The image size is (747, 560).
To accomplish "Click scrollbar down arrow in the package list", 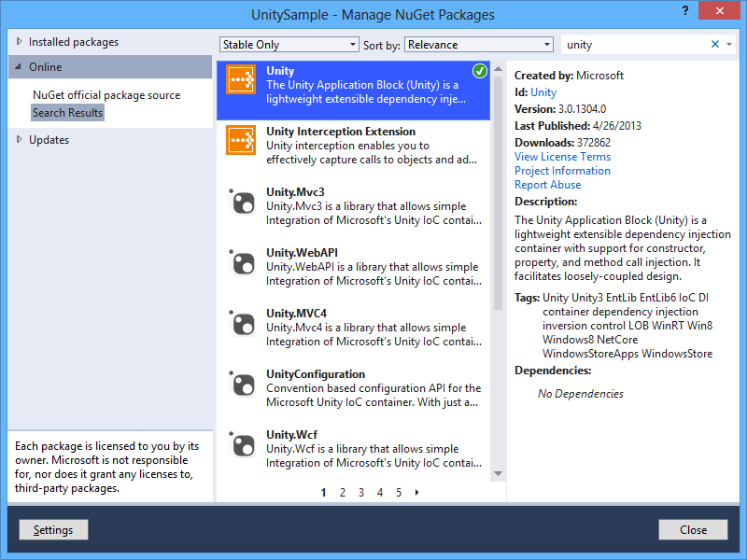I will pos(499,474).
